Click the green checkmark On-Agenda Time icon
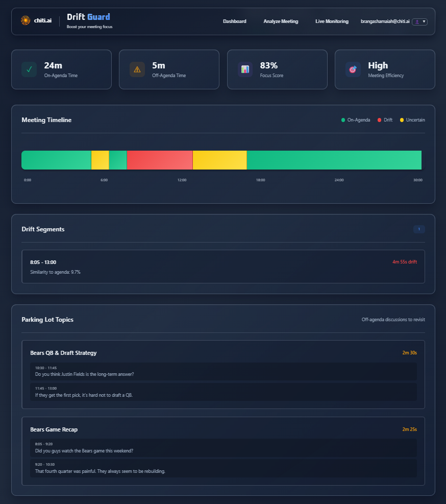Image resolution: width=446 pixels, height=504 pixels. [x=29, y=69]
